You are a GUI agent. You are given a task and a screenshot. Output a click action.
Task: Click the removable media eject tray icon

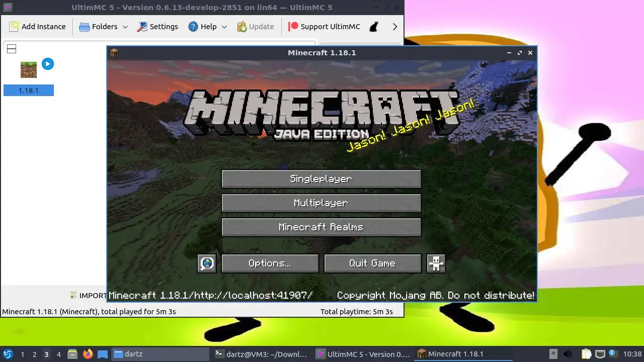coord(553,354)
